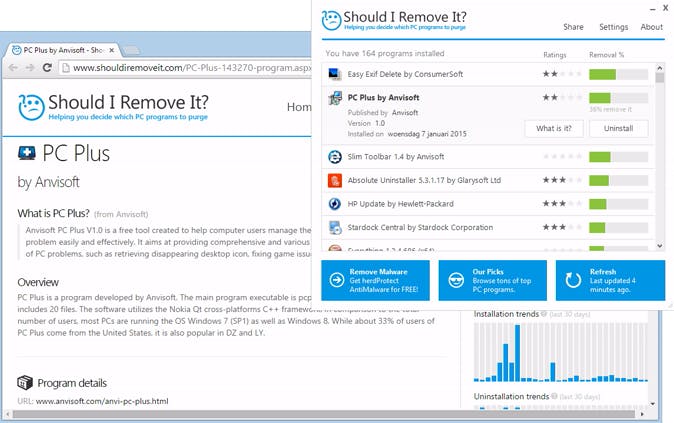
Task: Click the removal bar for Absolute Uninstaller
Action: coord(619,181)
